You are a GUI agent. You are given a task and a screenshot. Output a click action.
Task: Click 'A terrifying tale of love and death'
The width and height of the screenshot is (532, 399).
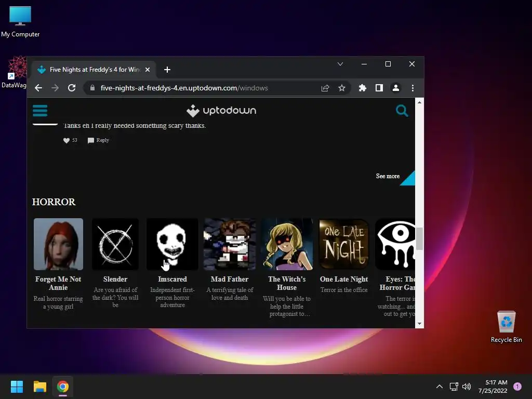point(230,294)
